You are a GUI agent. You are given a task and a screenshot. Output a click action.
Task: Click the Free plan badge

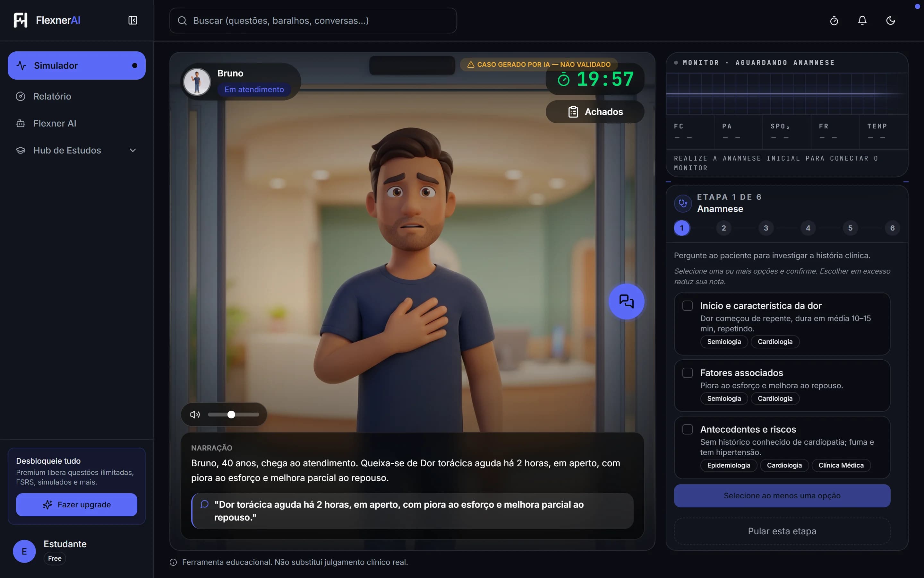click(55, 558)
